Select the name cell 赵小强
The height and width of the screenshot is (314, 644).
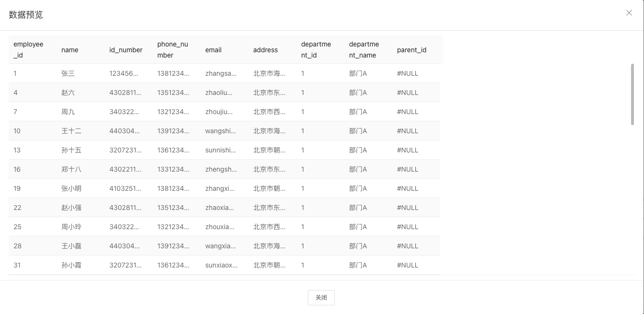[71, 208]
